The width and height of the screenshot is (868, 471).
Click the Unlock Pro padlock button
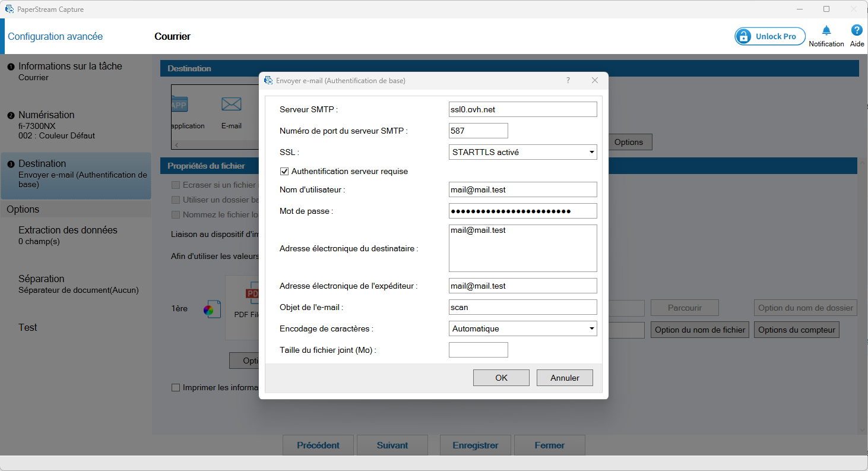770,36
